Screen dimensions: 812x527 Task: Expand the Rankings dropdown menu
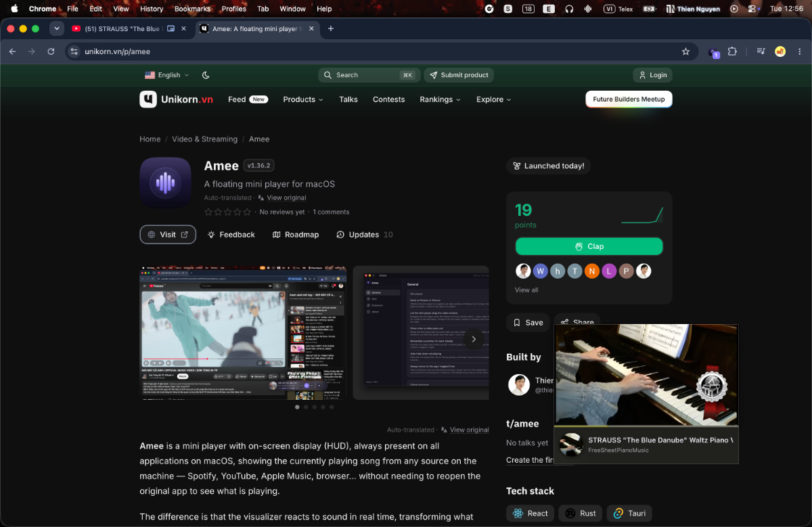pyautogui.click(x=440, y=99)
